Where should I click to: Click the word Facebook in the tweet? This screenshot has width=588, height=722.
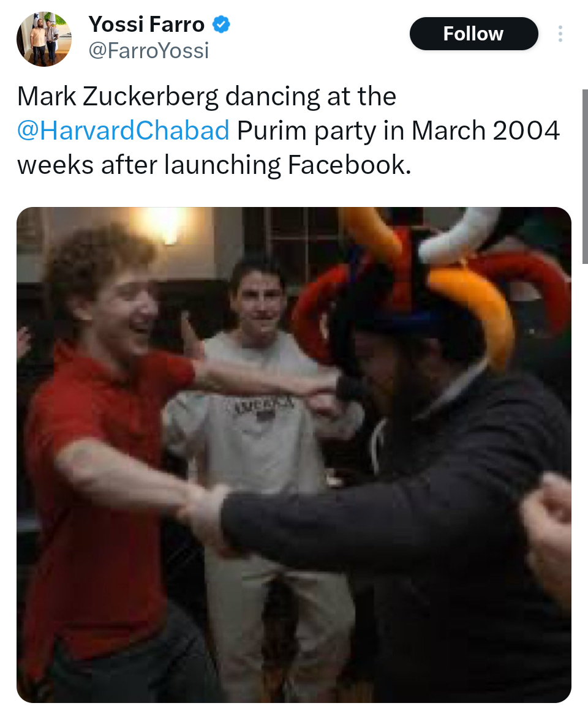coord(349,165)
